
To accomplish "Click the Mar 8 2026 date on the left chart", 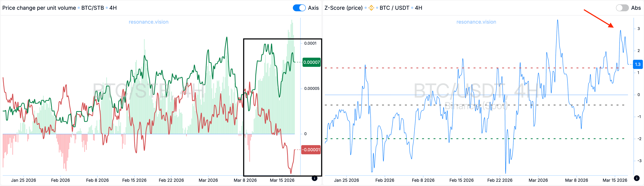I will 245,180.
